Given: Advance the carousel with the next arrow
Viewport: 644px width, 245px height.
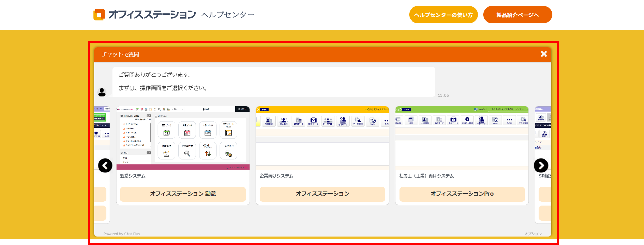Looking at the screenshot, I should (541, 165).
